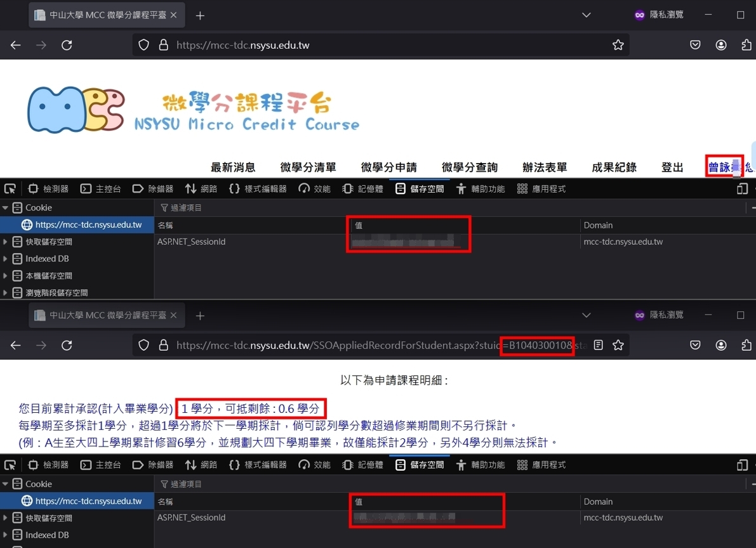Bookmark page with star in upper address bar
The image size is (756, 548).
point(618,45)
